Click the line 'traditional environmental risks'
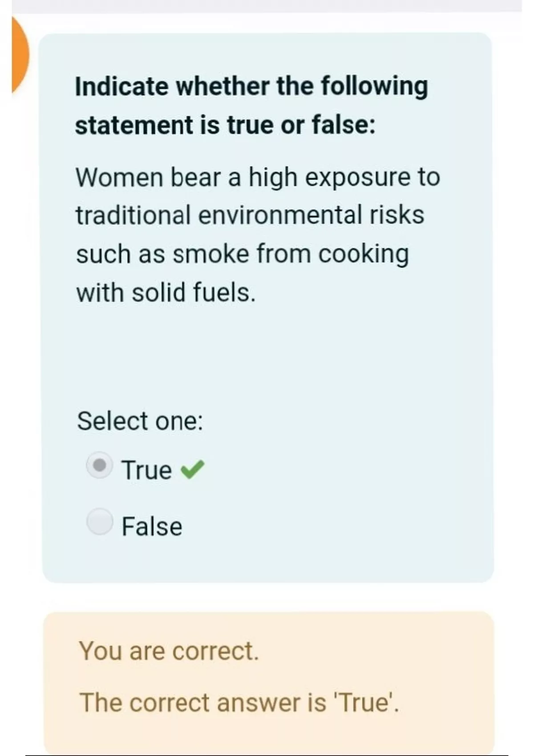The height and width of the screenshot is (756, 534). click(250, 215)
